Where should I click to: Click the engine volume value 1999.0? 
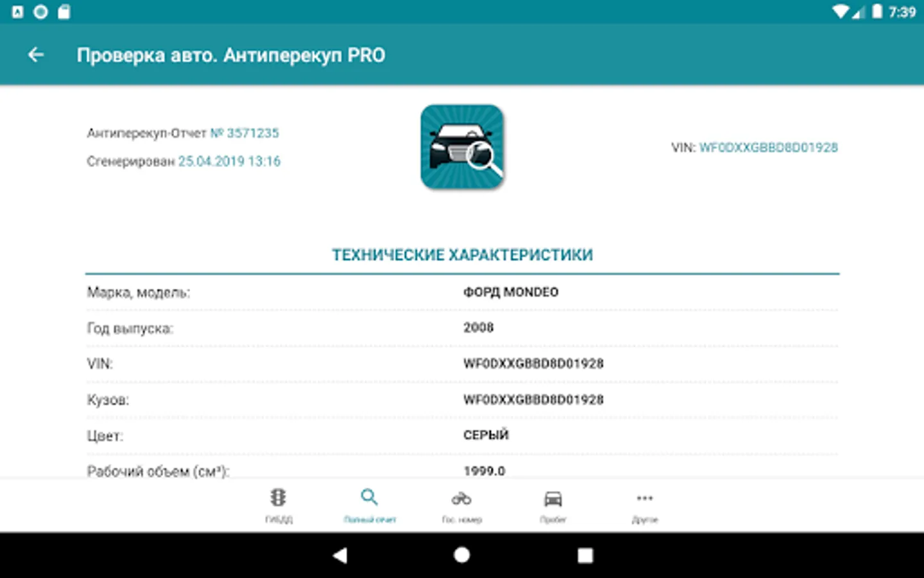484,471
